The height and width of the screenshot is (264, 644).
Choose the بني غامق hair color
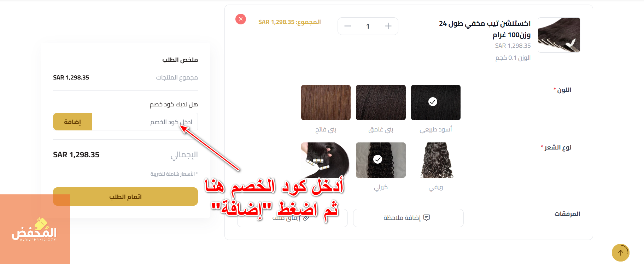click(x=381, y=102)
